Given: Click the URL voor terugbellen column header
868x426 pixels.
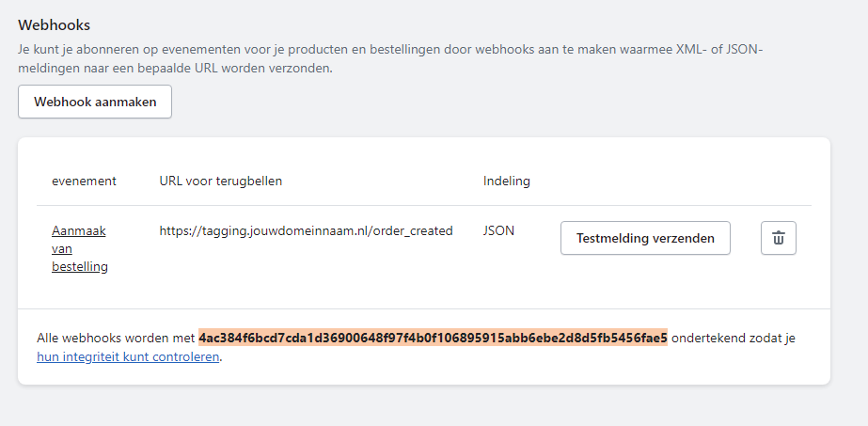Looking at the screenshot, I should pos(221,181).
